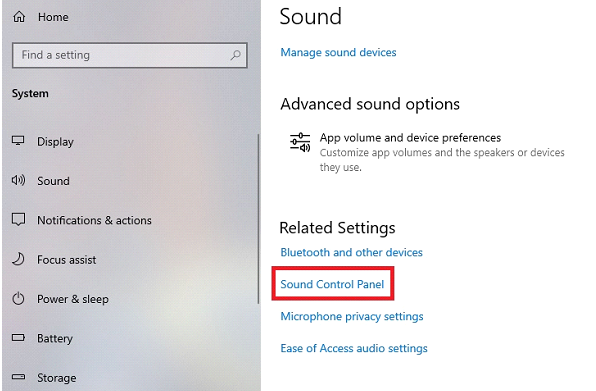This screenshot has width=596, height=391.
Task: Open Power & sleep page
Action: click(73, 299)
